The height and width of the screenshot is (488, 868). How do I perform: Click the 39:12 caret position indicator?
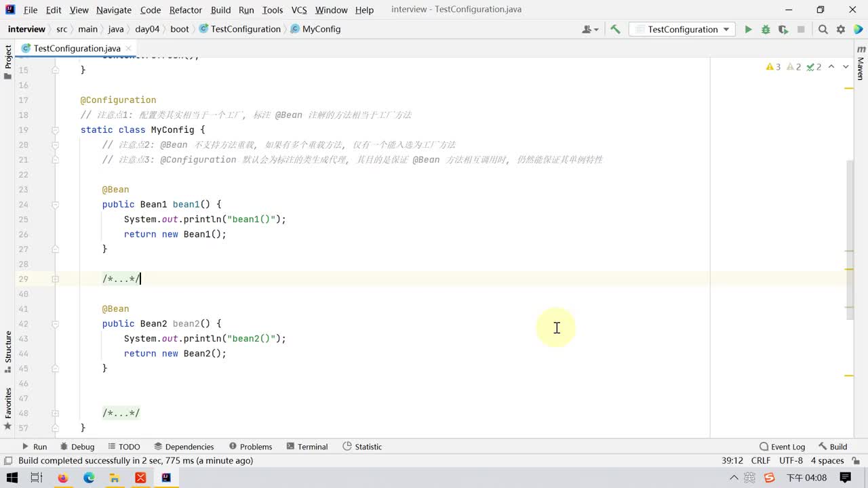732,460
